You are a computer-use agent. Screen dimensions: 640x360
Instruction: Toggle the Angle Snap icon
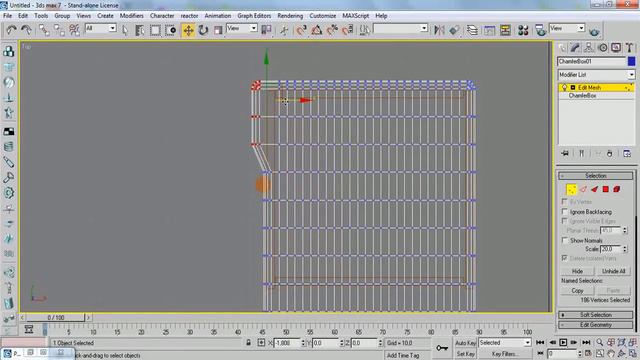(317, 30)
